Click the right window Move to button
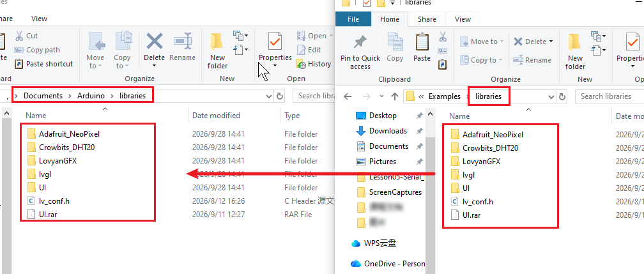 (x=481, y=42)
